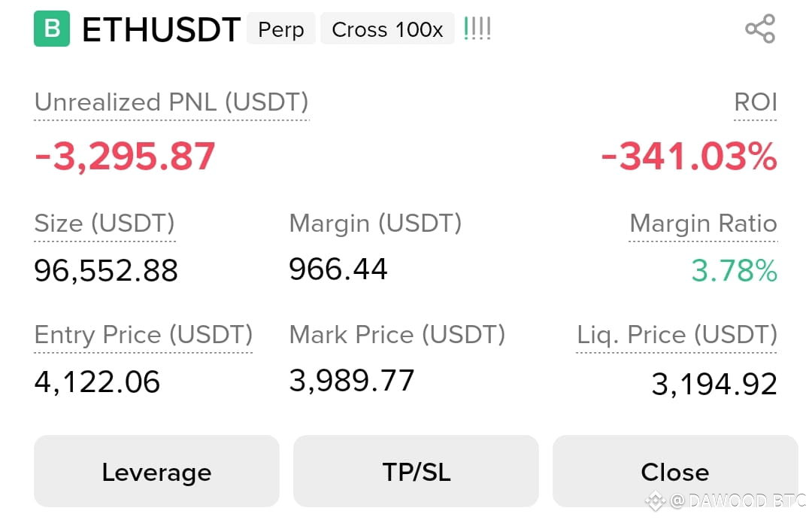
Task: Tap the ADL indicator bars
Action: pyautogui.click(x=477, y=29)
